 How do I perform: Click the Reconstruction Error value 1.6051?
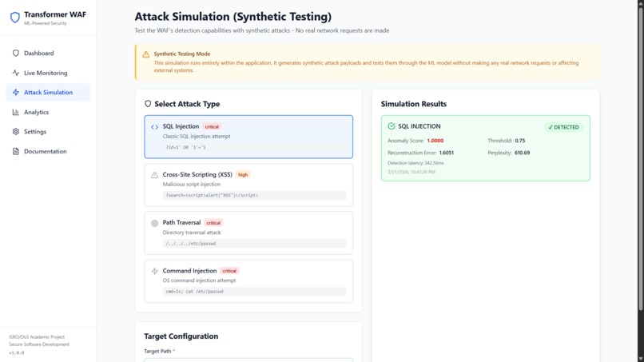click(447, 153)
